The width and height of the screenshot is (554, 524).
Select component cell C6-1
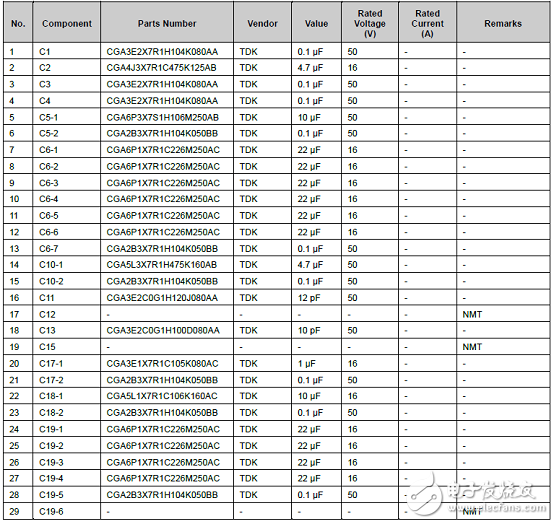point(67,150)
